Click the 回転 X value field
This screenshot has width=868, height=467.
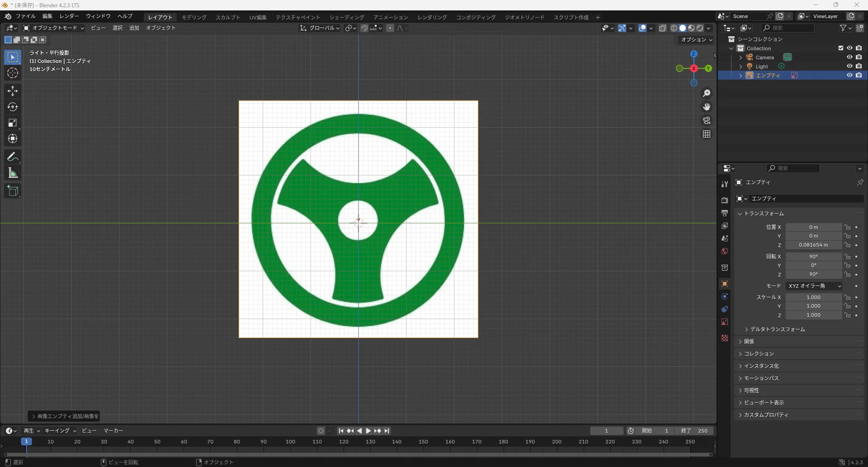pyautogui.click(x=814, y=257)
